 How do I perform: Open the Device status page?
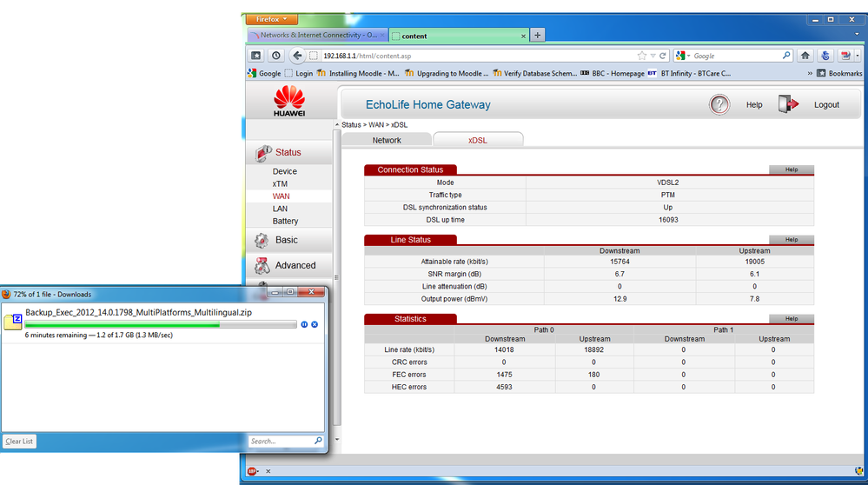click(284, 171)
